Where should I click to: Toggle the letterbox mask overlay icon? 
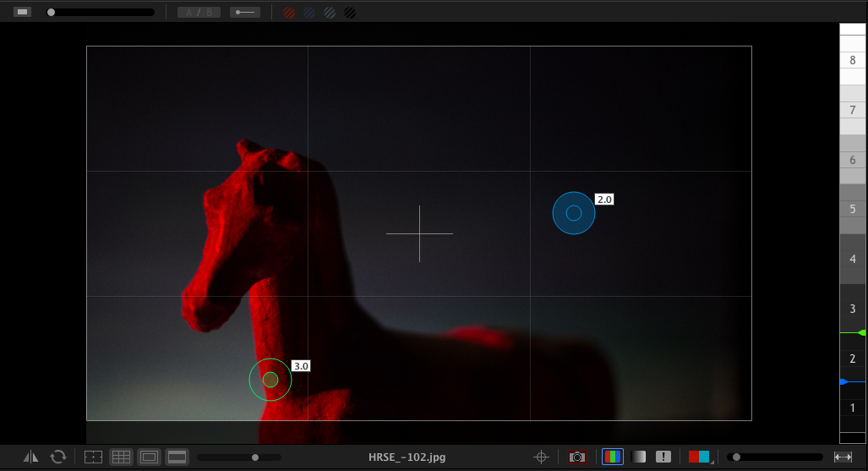tap(177, 457)
